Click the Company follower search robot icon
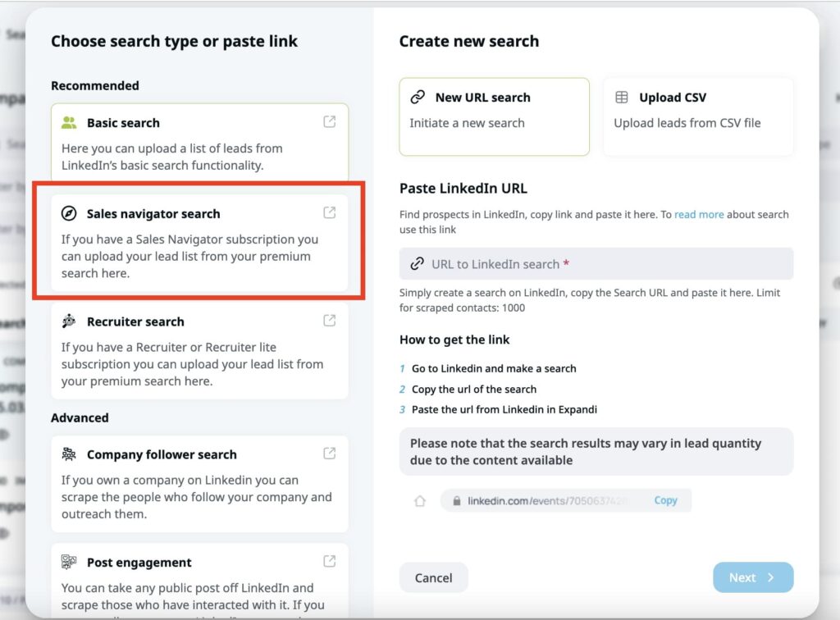 (69, 453)
